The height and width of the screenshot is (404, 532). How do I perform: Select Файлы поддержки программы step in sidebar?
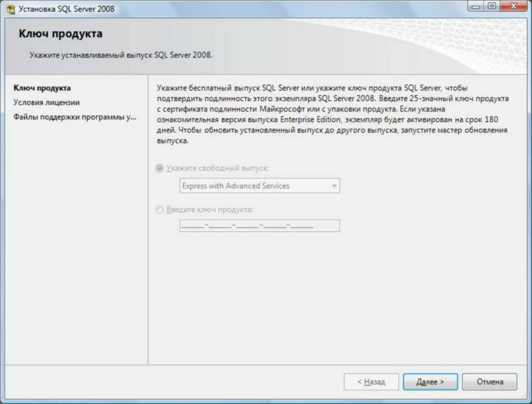75,117
